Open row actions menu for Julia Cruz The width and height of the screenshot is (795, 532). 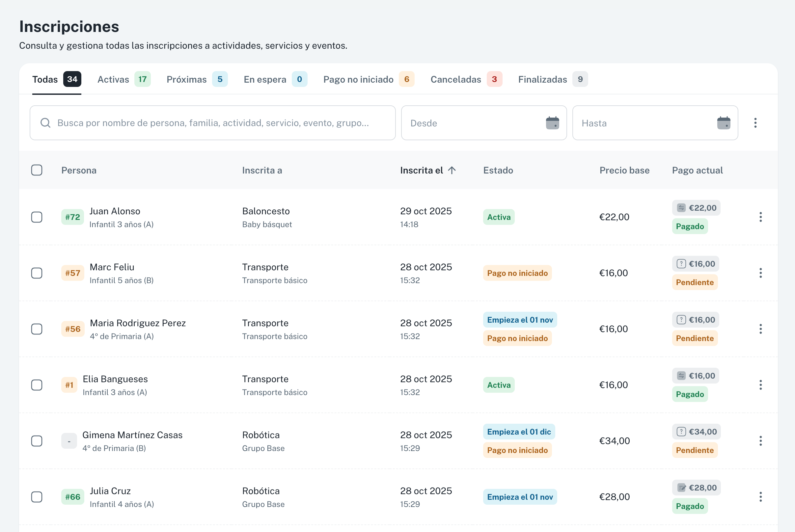click(760, 497)
